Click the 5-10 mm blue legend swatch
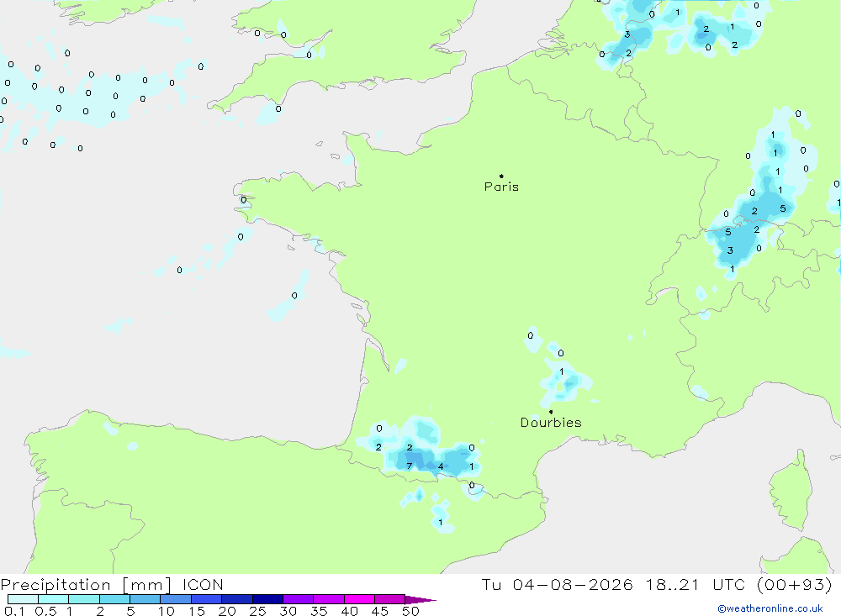This screenshot has height=616, width=841. pyautogui.click(x=145, y=599)
